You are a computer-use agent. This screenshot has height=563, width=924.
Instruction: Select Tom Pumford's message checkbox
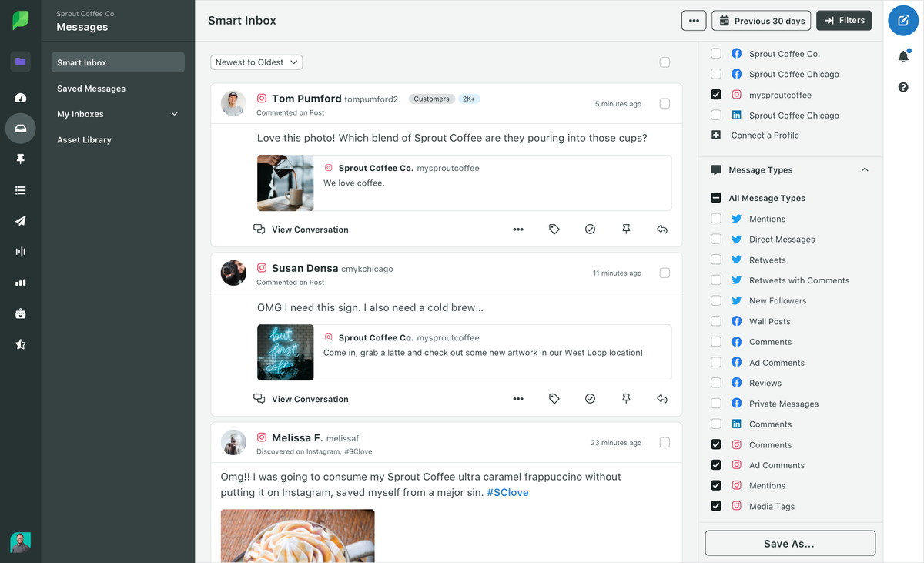[x=665, y=103]
